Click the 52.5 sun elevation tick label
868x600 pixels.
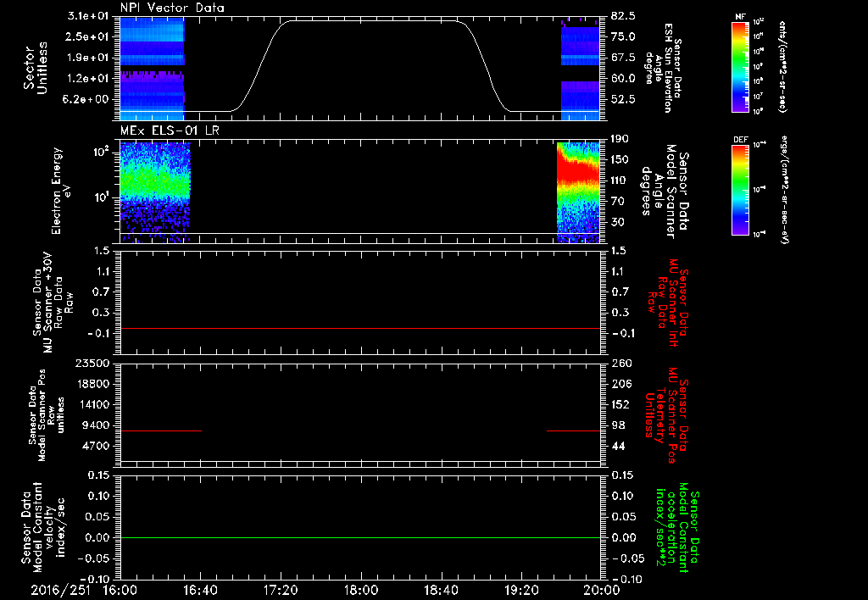(x=623, y=99)
